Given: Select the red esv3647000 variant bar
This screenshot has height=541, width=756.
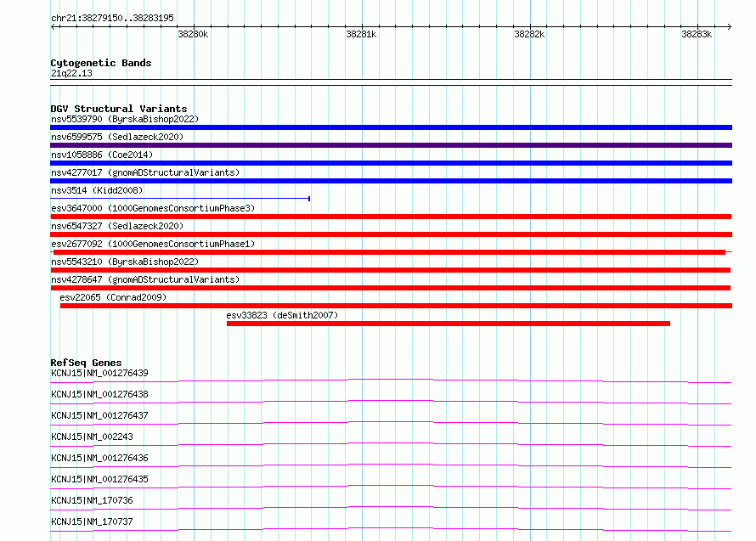Looking at the screenshot, I should tap(391, 217).
